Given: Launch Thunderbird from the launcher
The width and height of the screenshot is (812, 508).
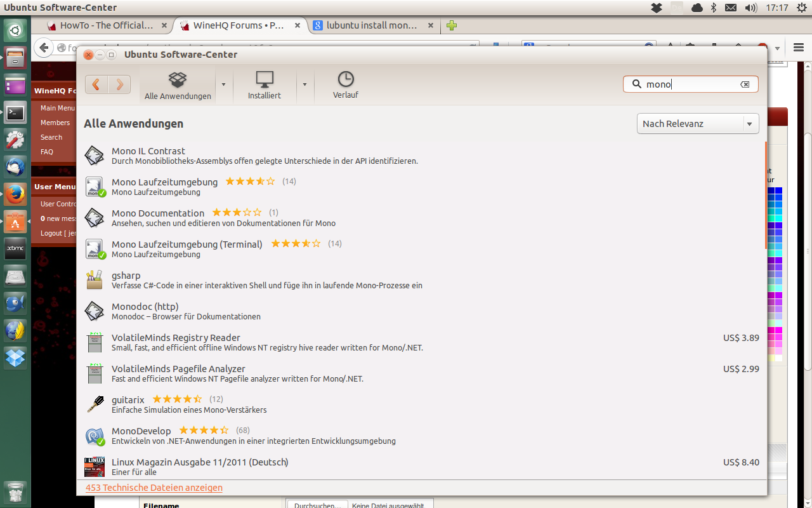Looking at the screenshot, I should click(x=15, y=168).
